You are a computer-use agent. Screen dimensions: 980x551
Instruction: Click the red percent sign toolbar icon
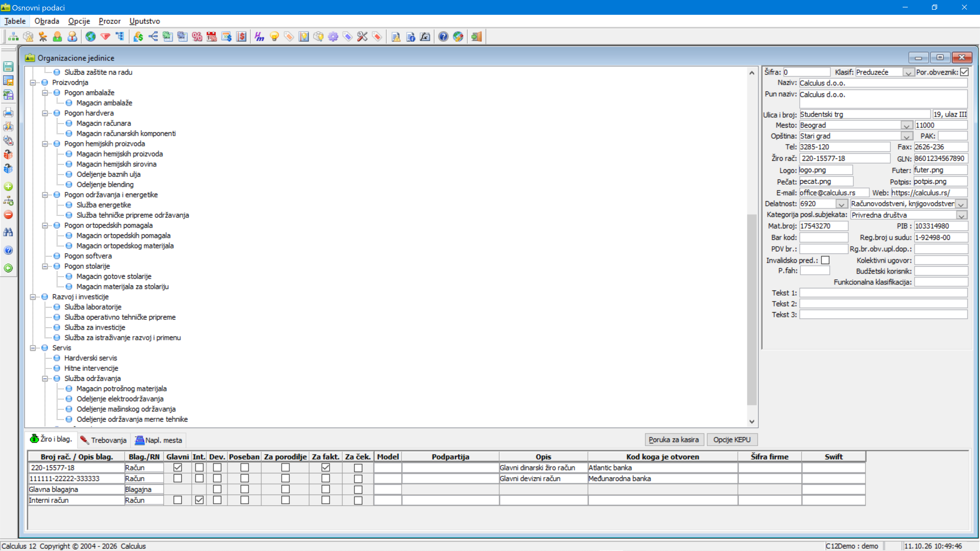tap(197, 36)
